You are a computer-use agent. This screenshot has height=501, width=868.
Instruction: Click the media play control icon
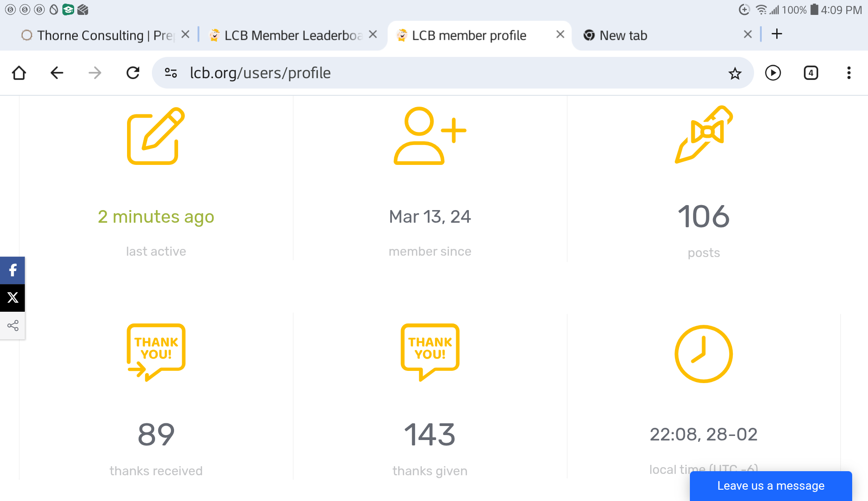click(x=773, y=73)
